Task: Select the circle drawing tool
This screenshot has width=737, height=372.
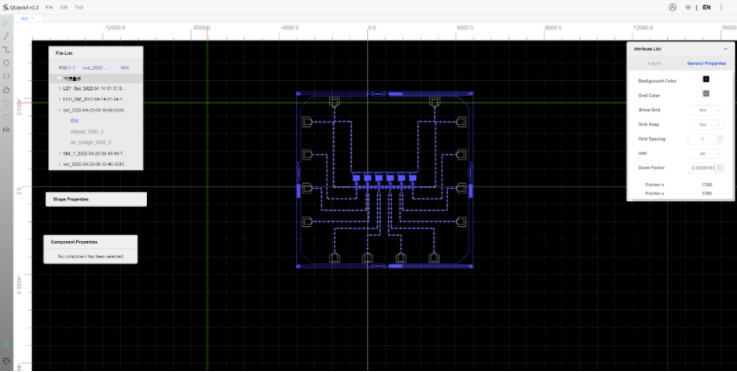Action: 6,63
